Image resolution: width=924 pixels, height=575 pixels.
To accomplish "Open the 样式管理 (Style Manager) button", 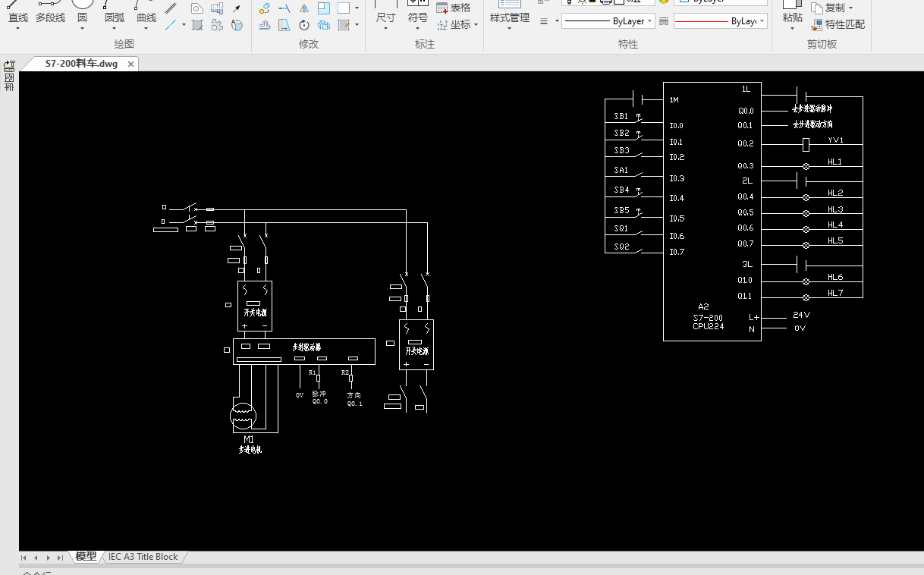I will [x=509, y=17].
